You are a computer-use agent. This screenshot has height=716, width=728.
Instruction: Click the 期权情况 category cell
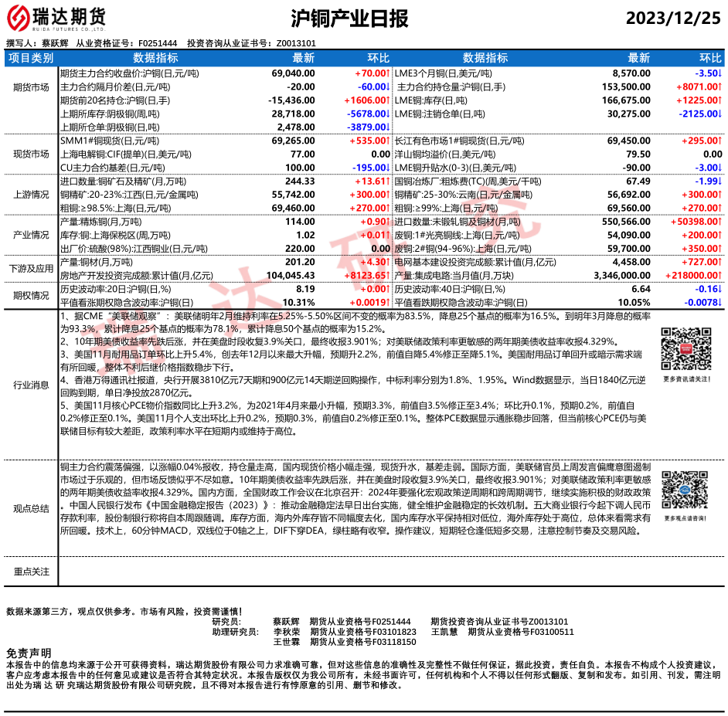[31, 295]
